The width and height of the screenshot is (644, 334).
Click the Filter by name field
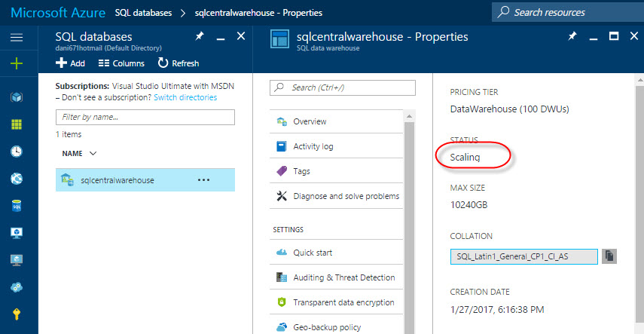coord(145,118)
